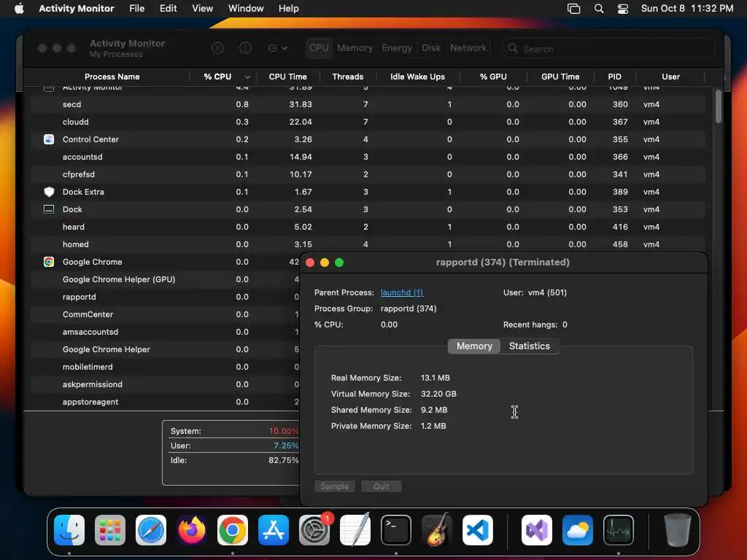
Task: Switch to the CPU tab
Action: click(319, 48)
